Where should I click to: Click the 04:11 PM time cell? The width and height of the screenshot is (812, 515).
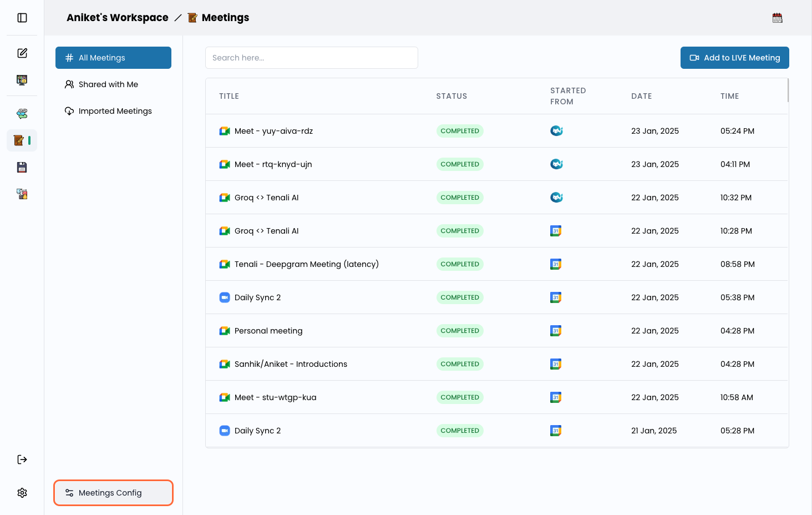click(735, 164)
